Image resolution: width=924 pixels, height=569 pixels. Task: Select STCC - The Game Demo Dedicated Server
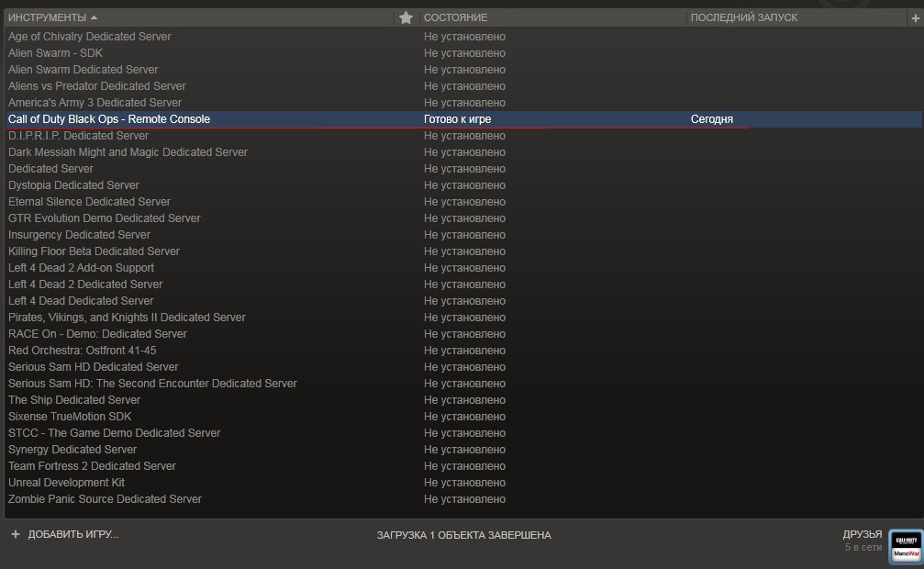click(x=115, y=433)
